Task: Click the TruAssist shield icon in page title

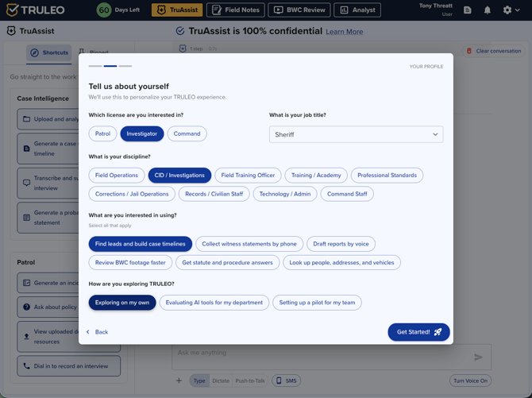Action: (11, 31)
